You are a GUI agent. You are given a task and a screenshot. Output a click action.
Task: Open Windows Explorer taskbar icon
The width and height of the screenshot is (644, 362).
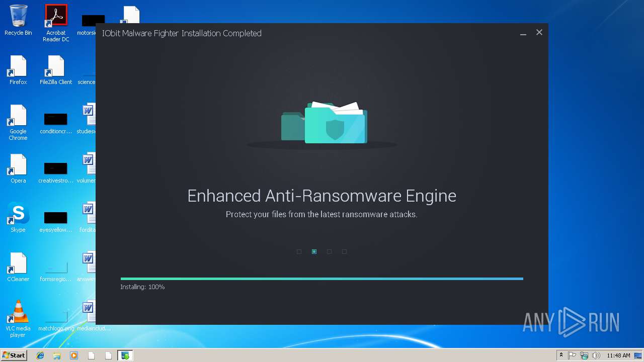[57, 355]
